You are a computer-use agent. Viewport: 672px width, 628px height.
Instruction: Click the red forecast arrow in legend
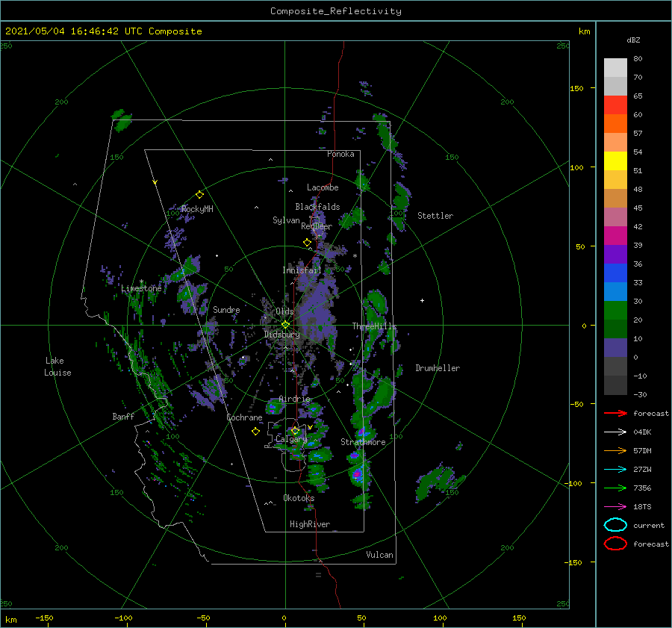[x=615, y=413]
